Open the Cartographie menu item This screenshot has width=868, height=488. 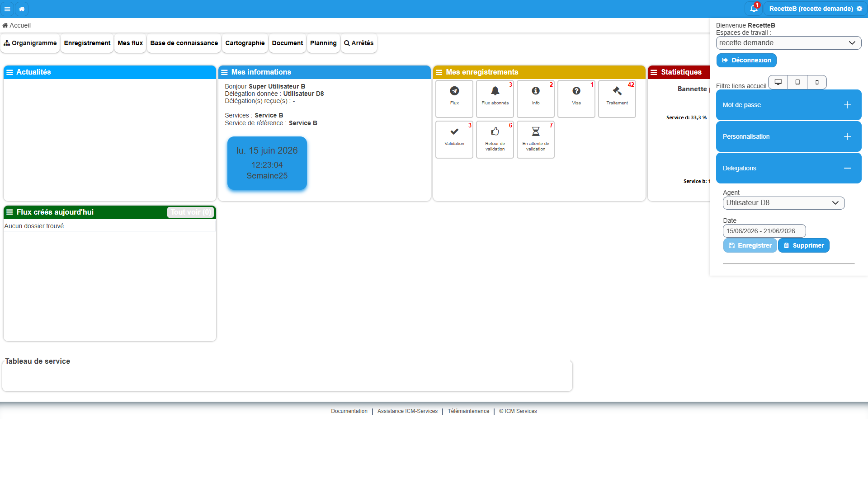pyautogui.click(x=245, y=43)
